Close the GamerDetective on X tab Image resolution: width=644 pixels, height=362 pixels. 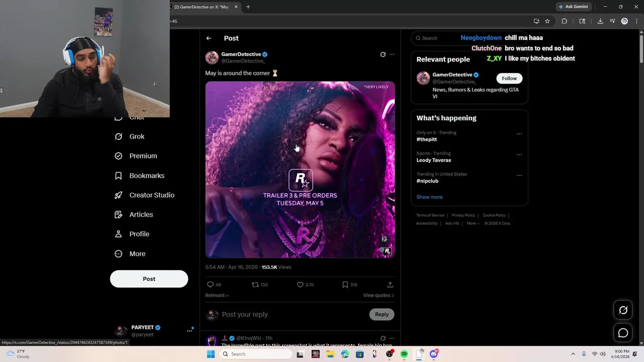click(x=236, y=7)
